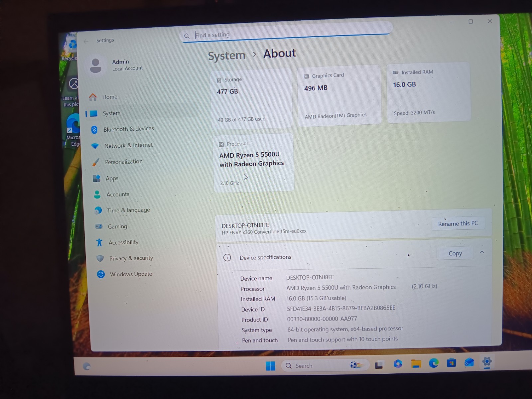Click the Network wifi icon in sidebar
The image size is (532, 399).
click(x=95, y=146)
